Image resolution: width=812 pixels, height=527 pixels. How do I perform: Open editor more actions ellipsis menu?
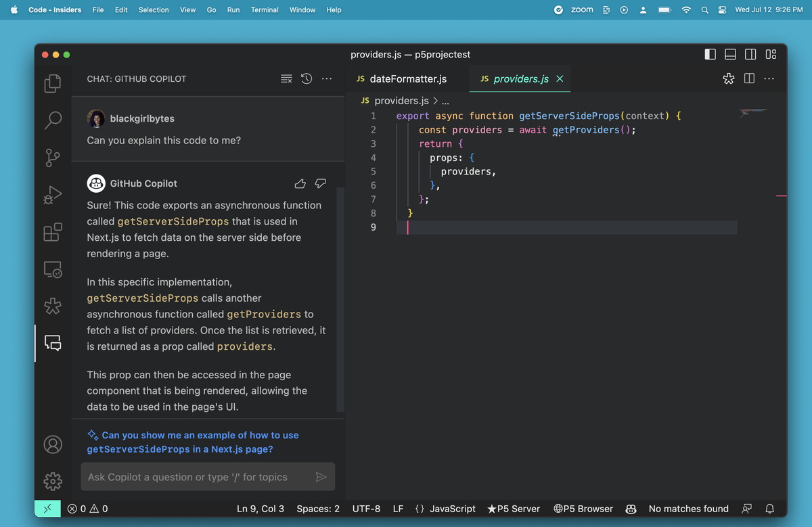pos(769,79)
